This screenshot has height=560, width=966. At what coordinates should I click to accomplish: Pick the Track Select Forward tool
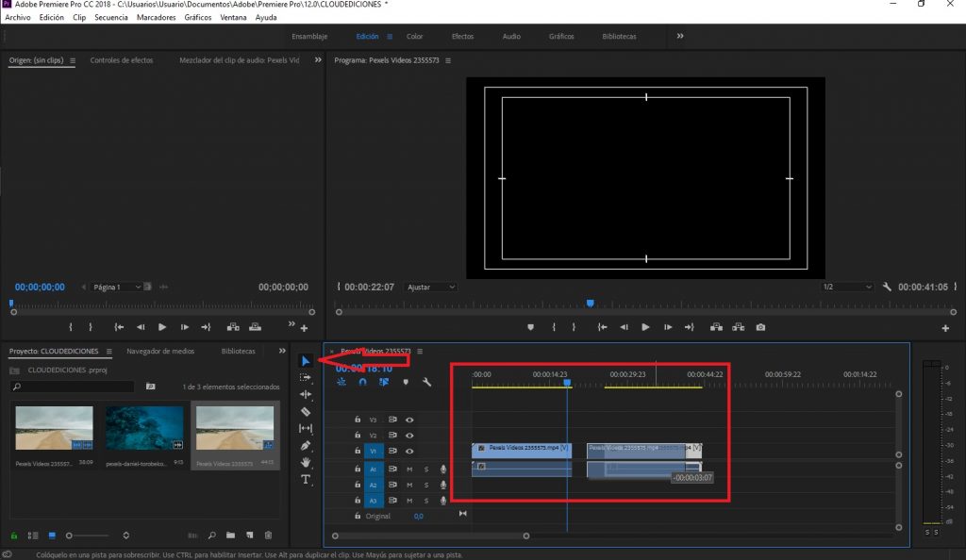[x=306, y=377]
